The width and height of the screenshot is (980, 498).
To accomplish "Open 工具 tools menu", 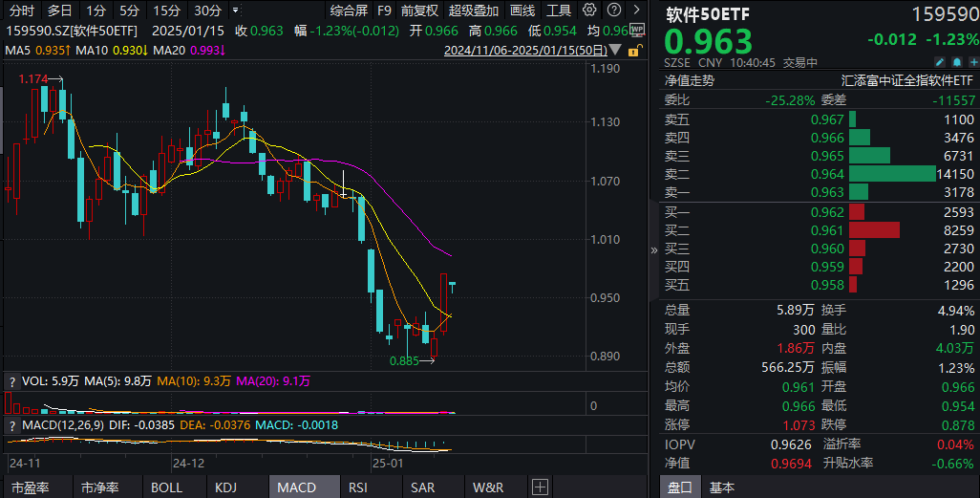I will (x=559, y=11).
